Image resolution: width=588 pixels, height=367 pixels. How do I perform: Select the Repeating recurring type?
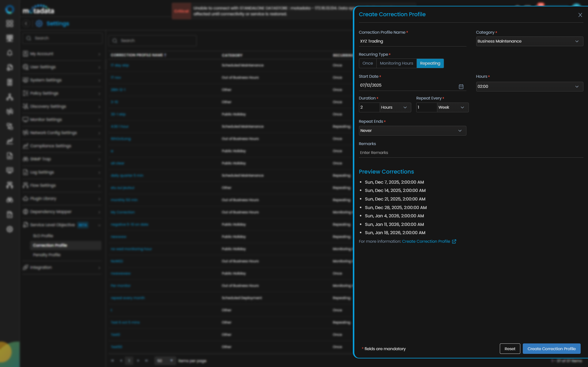pos(430,63)
